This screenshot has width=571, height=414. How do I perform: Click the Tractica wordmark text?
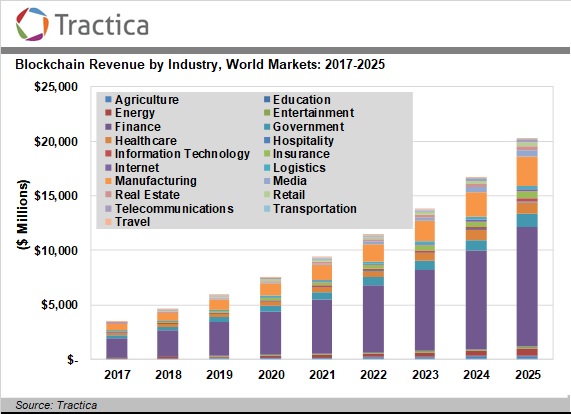coord(102,24)
